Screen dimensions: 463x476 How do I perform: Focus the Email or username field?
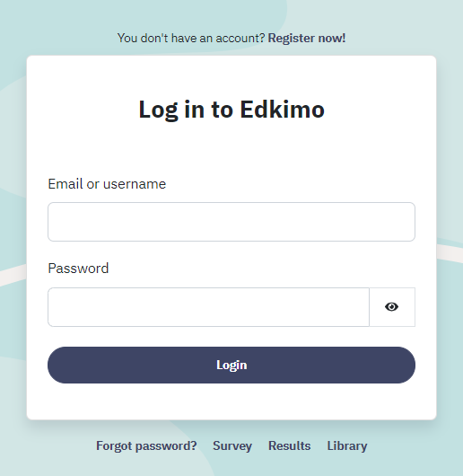[x=231, y=222]
